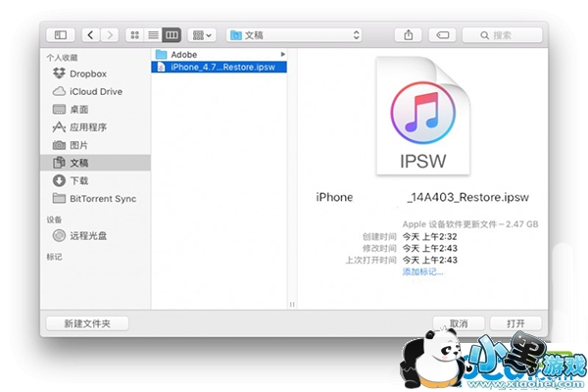Click the IPSW file preview thumbnail
The height and width of the screenshot is (392, 588).
tap(423, 116)
